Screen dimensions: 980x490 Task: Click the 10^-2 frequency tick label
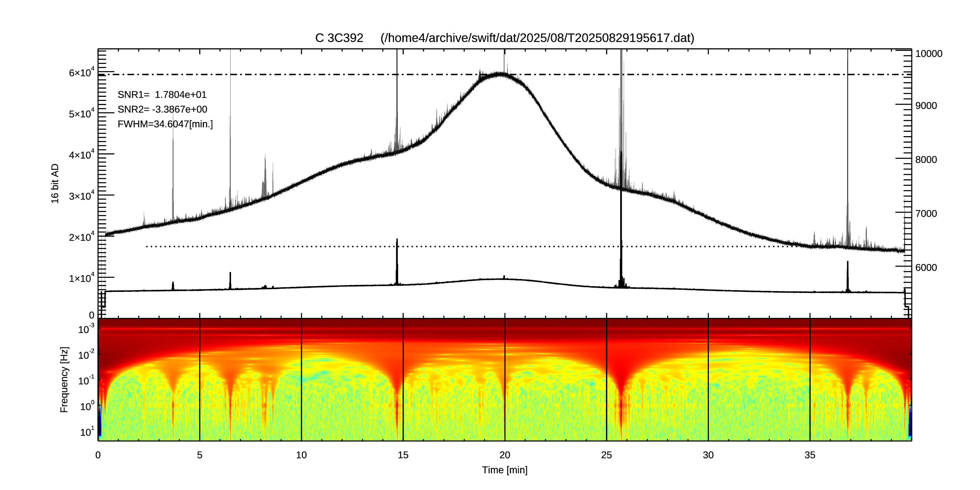coord(86,355)
